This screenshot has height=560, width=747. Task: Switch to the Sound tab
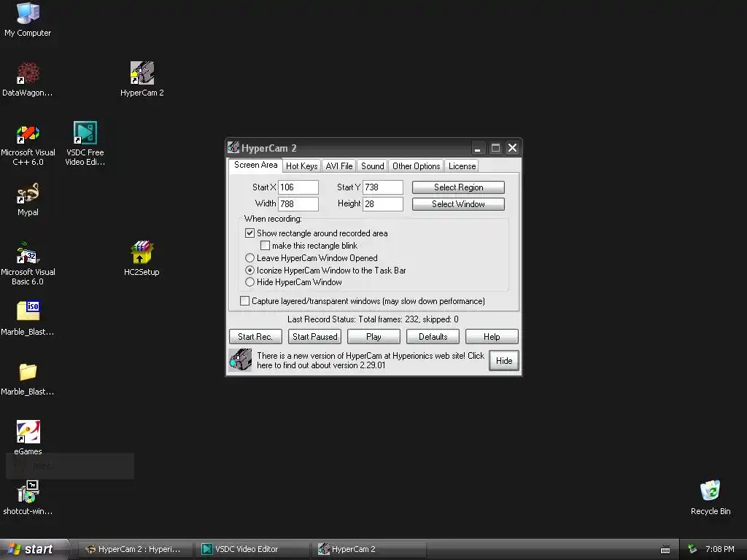372,166
